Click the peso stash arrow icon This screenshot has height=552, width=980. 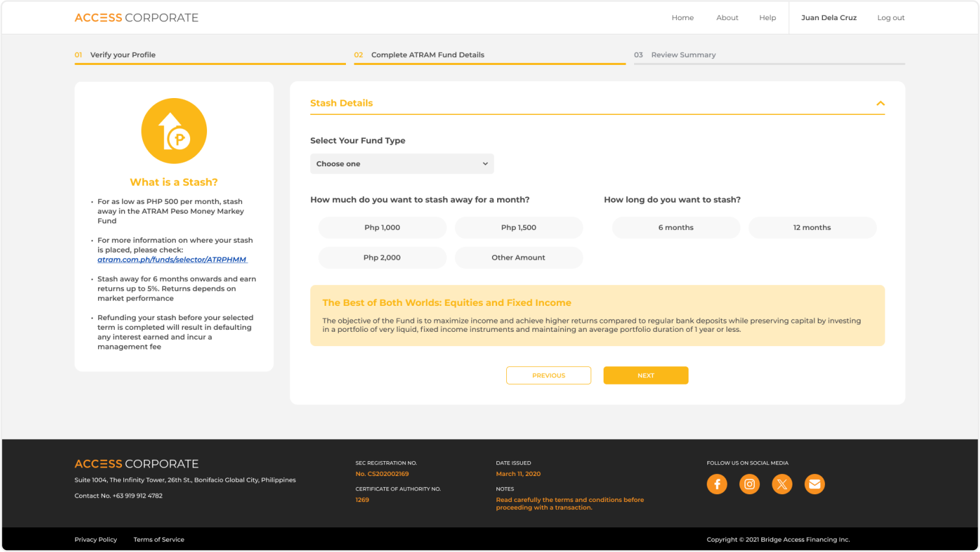coord(174,131)
